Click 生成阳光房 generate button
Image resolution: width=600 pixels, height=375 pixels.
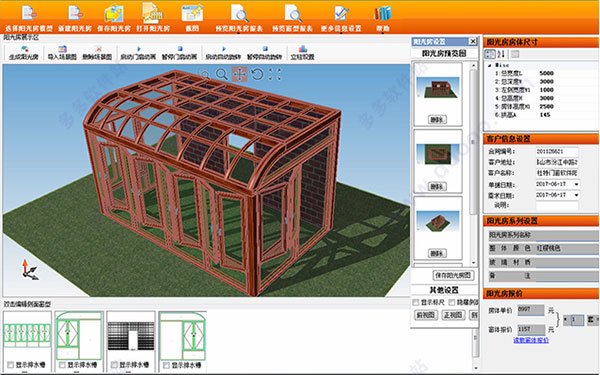click(24, 53)
